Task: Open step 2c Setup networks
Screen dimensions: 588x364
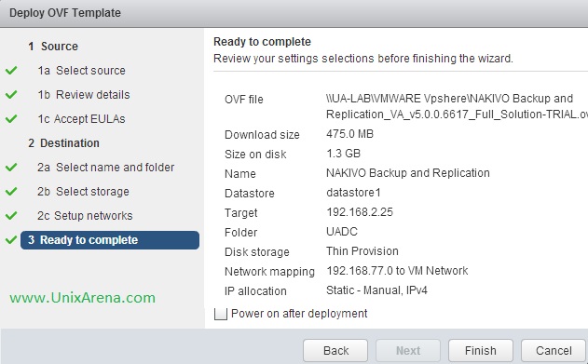Action: coord(85,216)
